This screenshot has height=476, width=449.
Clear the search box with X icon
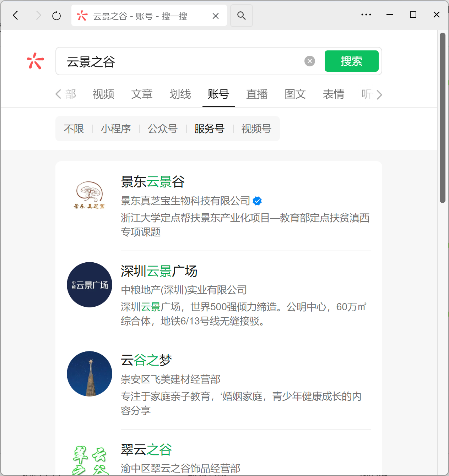tap(310, 61)
